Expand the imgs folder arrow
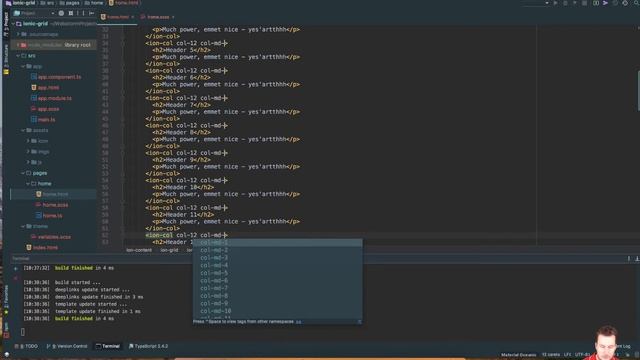Viewport: 640px width, 360px height. pyautogui.click(x=28, y=151)
